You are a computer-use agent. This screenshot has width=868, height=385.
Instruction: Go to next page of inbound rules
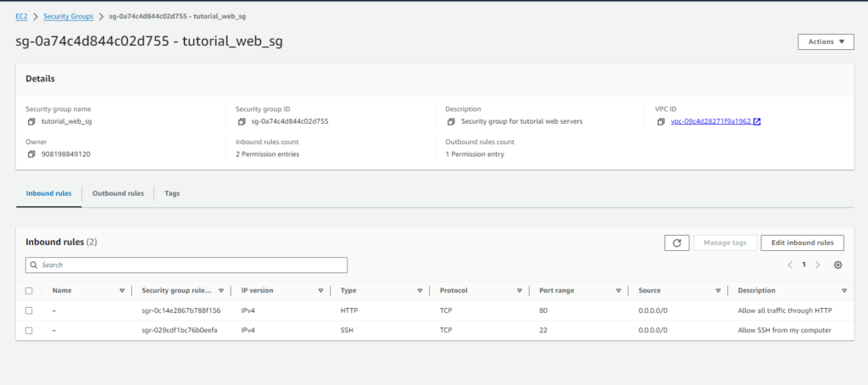click(x=817, y=265)
